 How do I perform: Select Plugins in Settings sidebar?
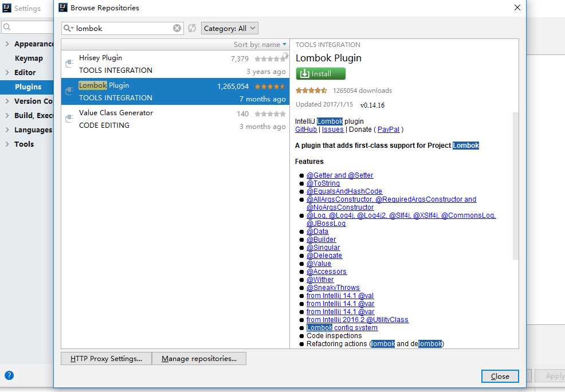(x=28, y=87)
